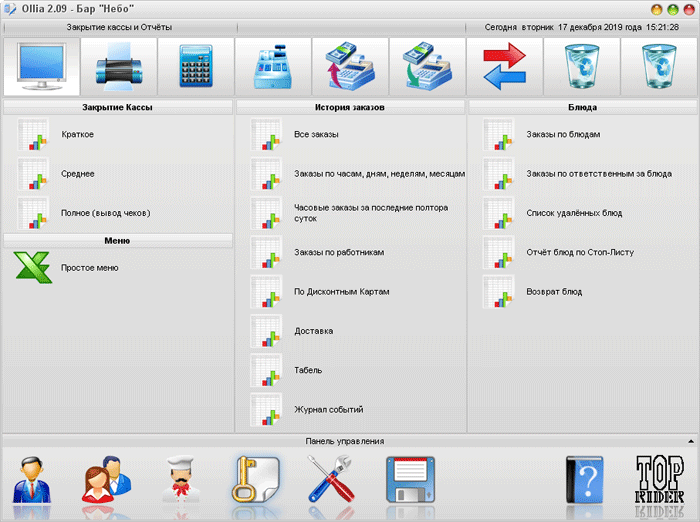Click the yellow minimize window button
Image resolution: width=700 pixels, height=522 pixels.
click(x=657, y=9)
